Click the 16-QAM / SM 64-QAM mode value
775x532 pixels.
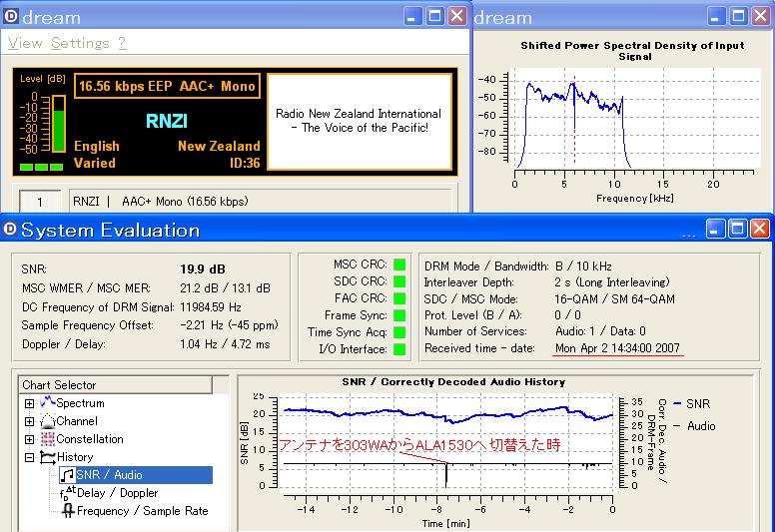[x=614, y=298]
